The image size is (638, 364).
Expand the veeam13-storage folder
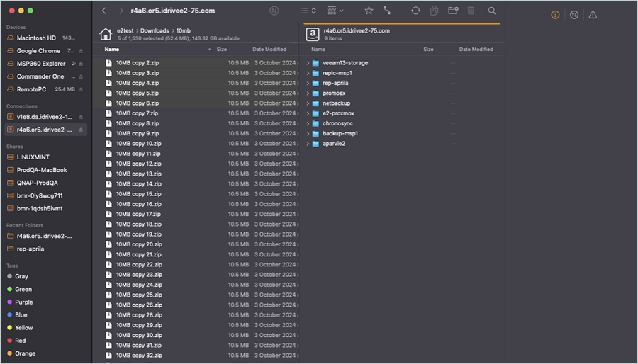(x=308, y=63)
